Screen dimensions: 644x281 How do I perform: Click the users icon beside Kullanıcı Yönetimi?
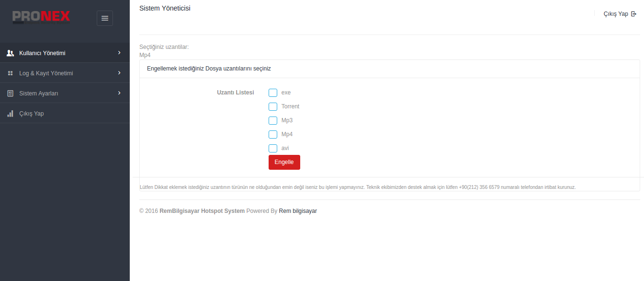10,53
